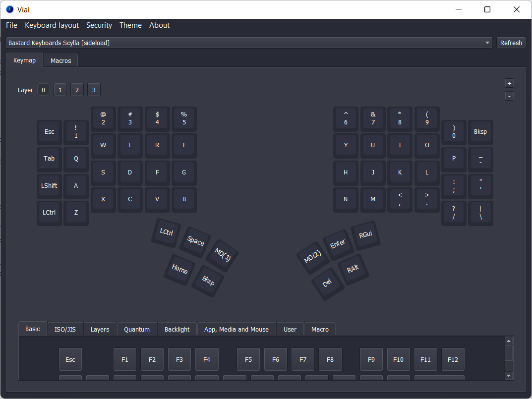
Task: Expand the keyboard device dropdown
Action: coord(249,43)
